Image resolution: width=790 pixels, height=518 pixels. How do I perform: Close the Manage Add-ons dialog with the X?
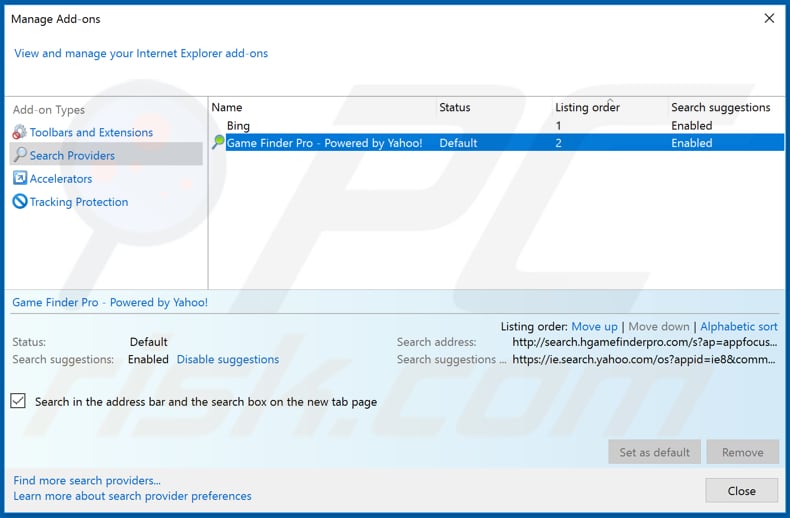[769, 19]
